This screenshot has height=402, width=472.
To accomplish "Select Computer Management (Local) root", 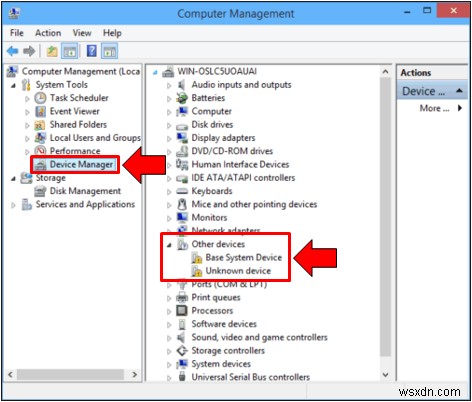I will pos(81,71).
